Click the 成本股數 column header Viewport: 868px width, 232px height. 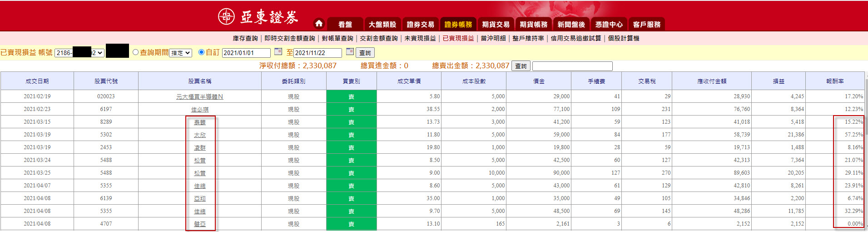point(474,81)
